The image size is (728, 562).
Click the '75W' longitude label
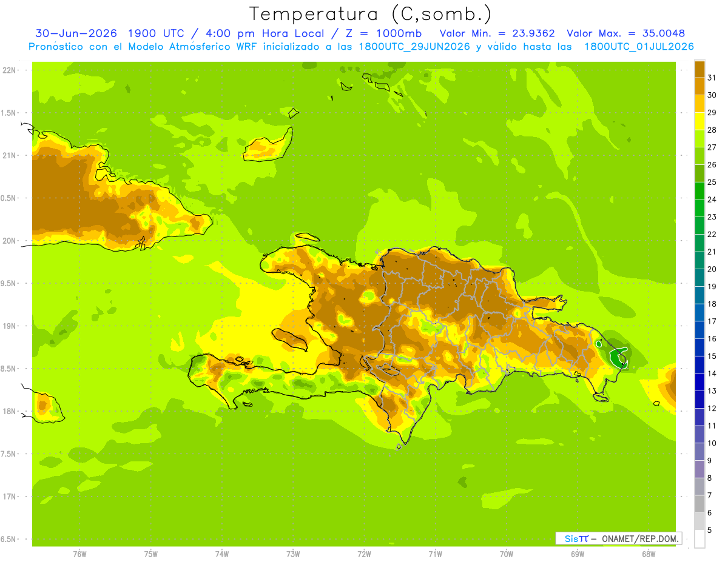coord(151,554)
